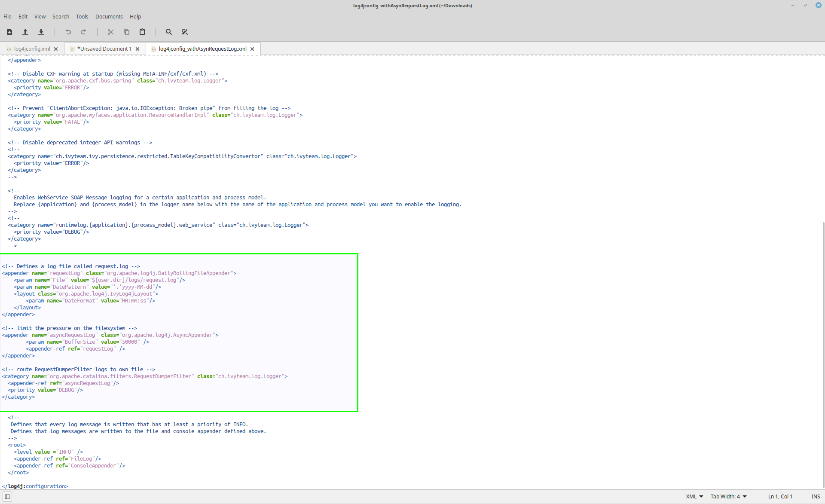This screenshot has height=504, width=825.
Task: Cut selection using scissors icon
Action: click(110, 32)
